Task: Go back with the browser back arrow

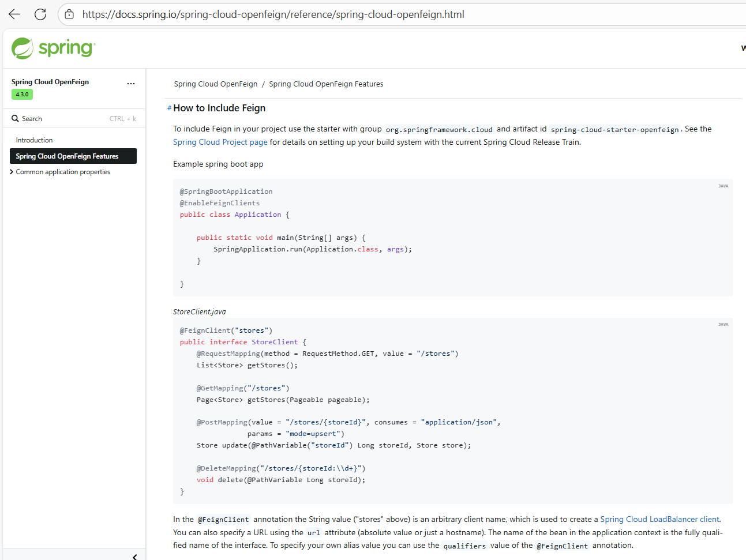Action: tap(14, 14)
